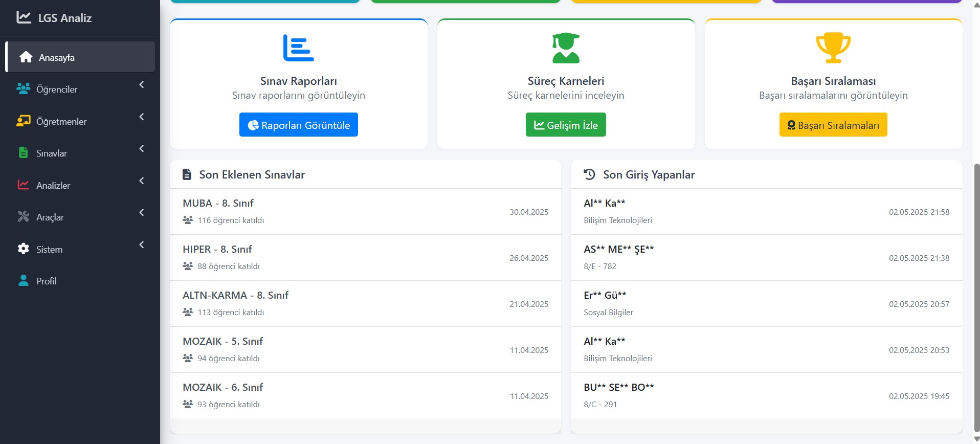Expand the Sınavlar submenu arrow
980x444 pixels.
(142, 149)
